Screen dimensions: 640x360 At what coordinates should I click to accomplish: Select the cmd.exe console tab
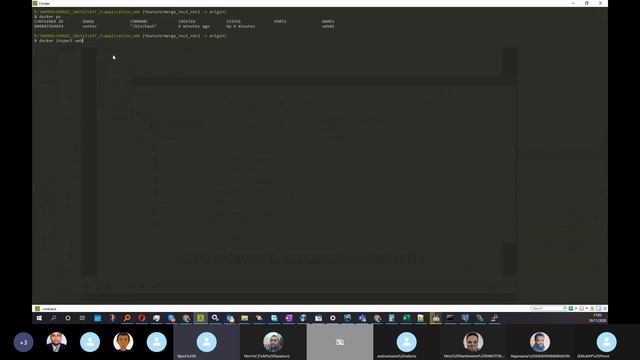pos(46,309)
